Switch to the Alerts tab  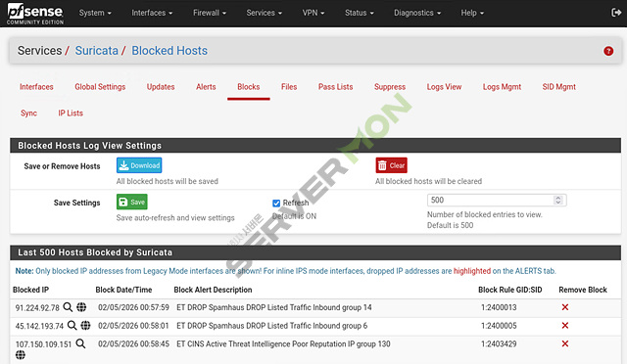click(206, 87)
